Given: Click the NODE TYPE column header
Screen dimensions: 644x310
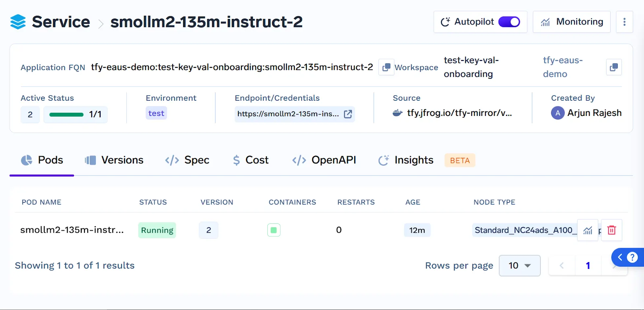Looking at the screenshot, I should click(x=494, y=202).
